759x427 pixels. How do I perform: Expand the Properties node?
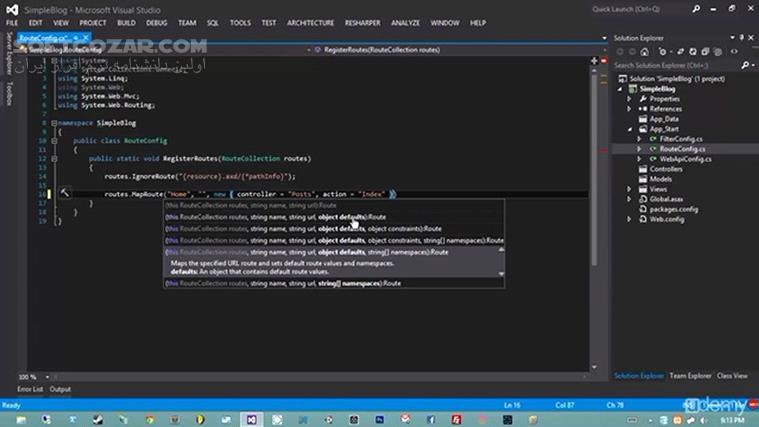pyautogui.click(x=629, y=99)
